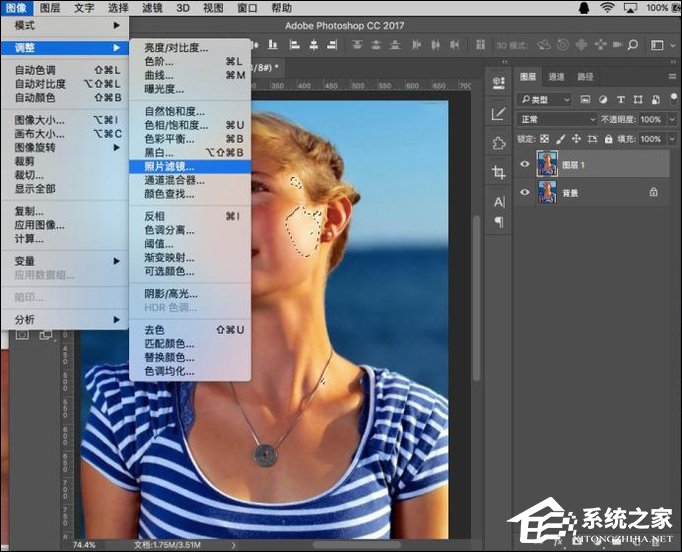
Task: Open the 类型 layer filter dropdown
Action: pos(546,100)
